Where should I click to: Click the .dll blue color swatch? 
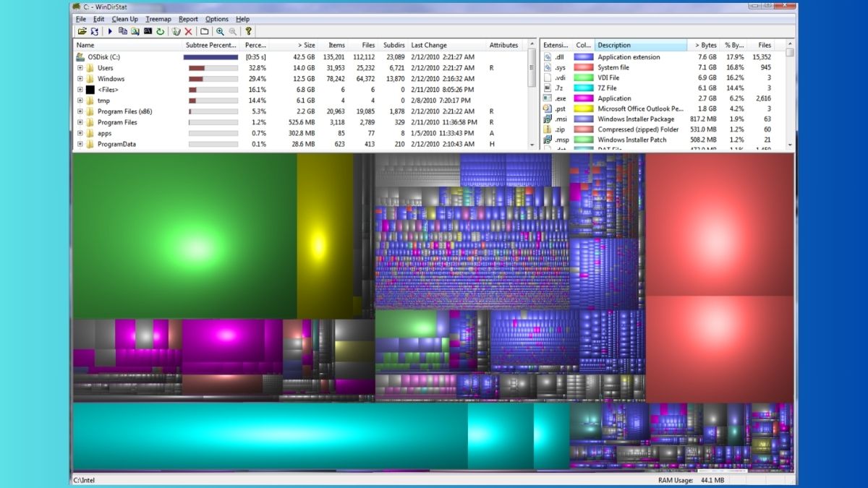584,57
